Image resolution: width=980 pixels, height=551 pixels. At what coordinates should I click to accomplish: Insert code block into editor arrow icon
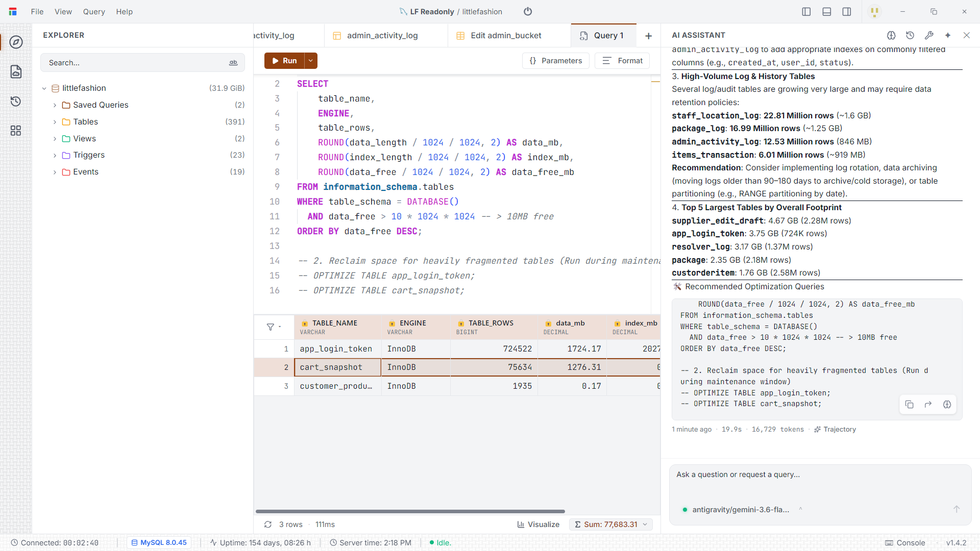(x=928, y=405)
